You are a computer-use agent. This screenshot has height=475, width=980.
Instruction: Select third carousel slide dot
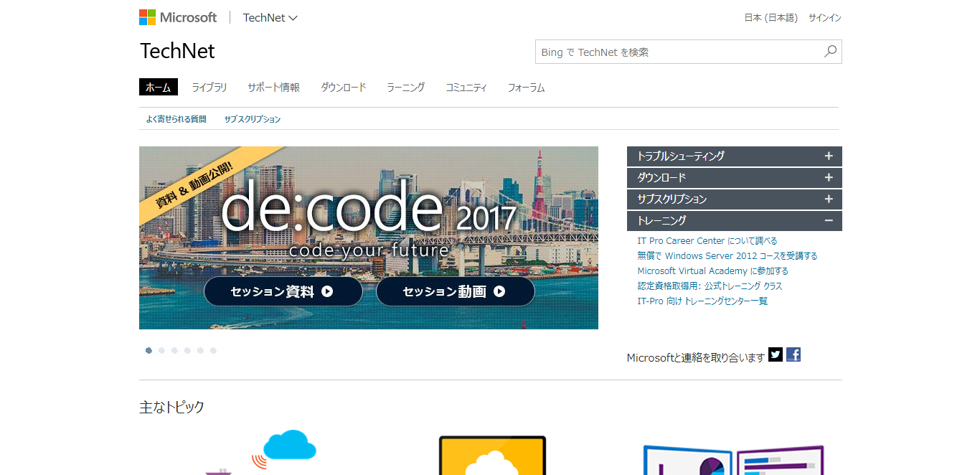(174, 350)
